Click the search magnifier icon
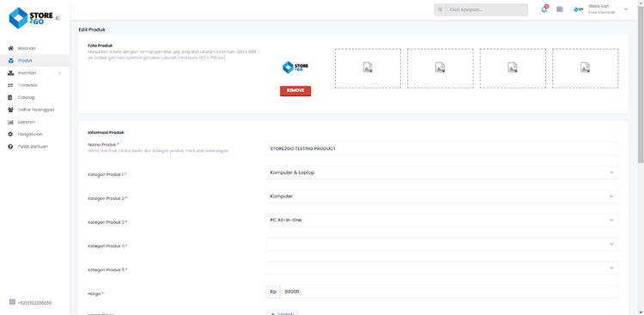 tap(440, 9)
